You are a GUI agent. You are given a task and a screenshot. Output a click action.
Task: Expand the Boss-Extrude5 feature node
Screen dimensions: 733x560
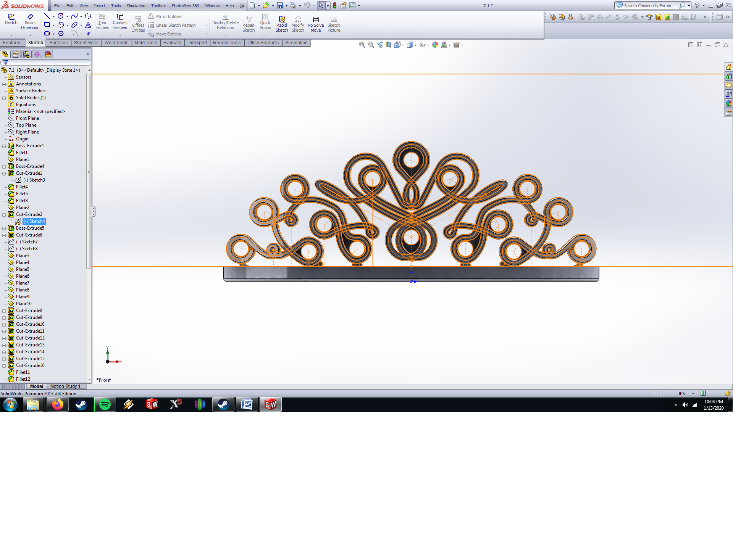(4, 228)
